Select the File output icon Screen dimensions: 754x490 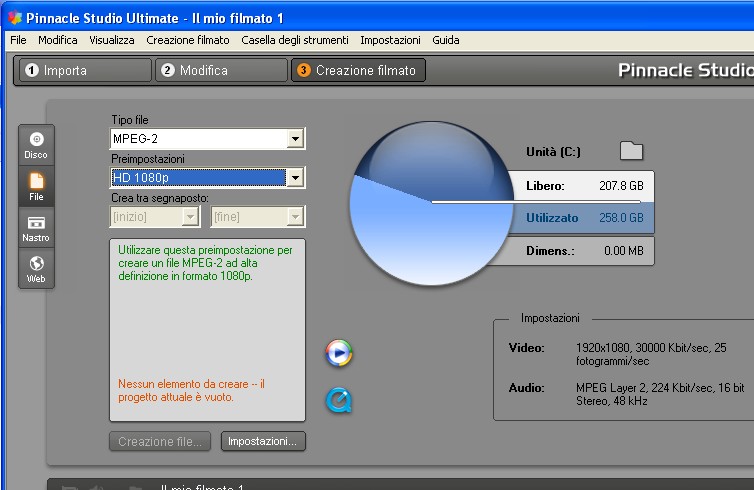pyautogui.click(x=36, y=186)
